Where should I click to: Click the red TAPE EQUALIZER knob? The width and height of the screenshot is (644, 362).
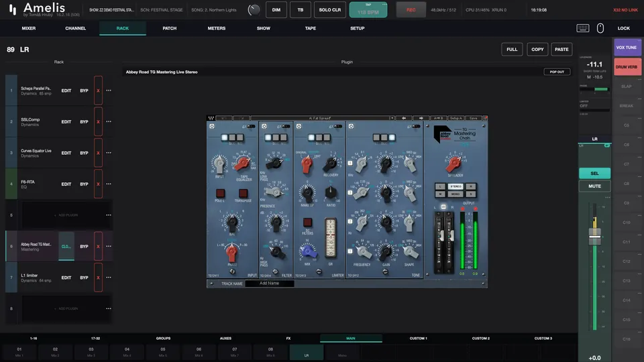click(243, 164)
